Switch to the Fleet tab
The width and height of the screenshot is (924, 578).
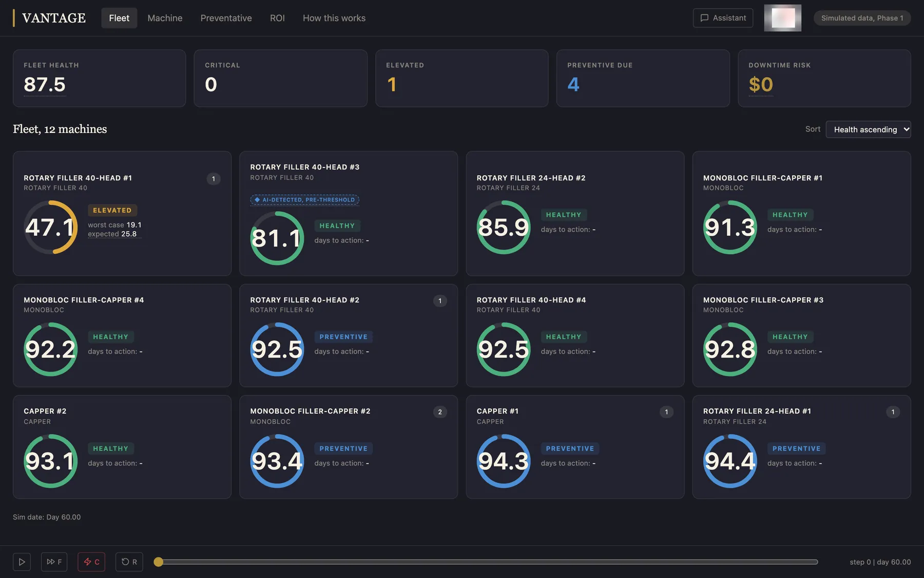119,18
